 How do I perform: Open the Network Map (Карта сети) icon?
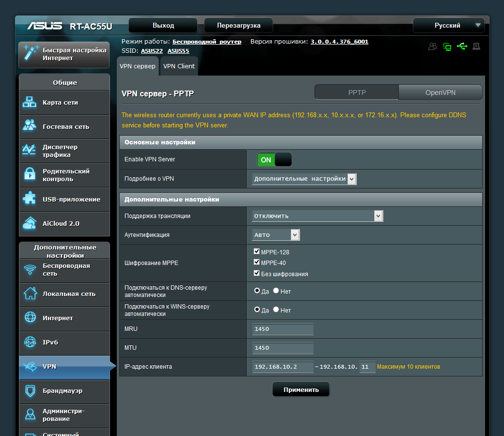coord(30,103)
